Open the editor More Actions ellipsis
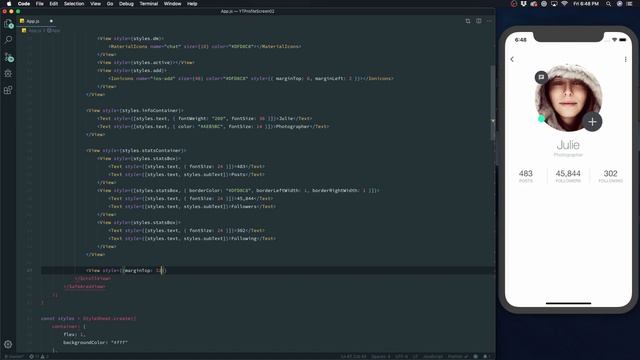The width and height of the screenshot is (640, 360). pyautogui.click(x=489, y=21)
